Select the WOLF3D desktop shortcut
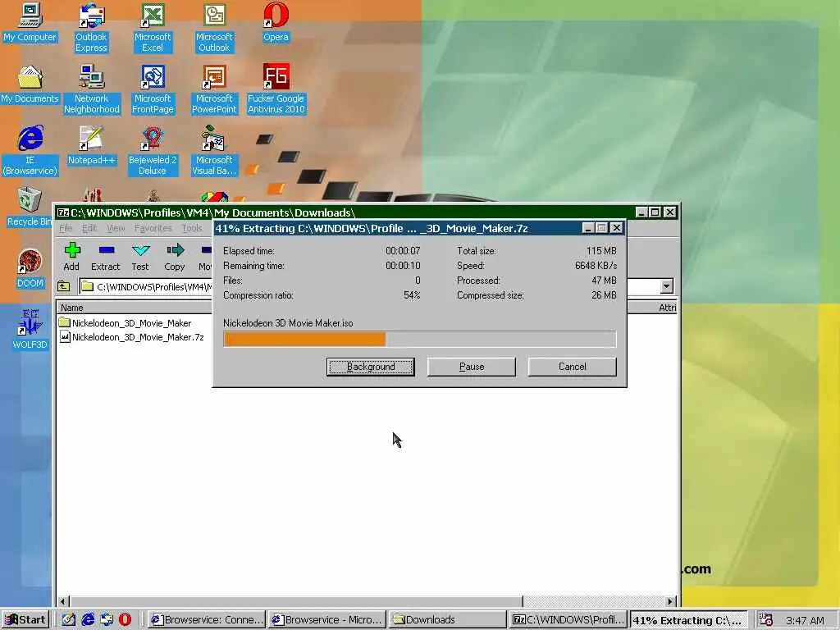 click(30, 330)
